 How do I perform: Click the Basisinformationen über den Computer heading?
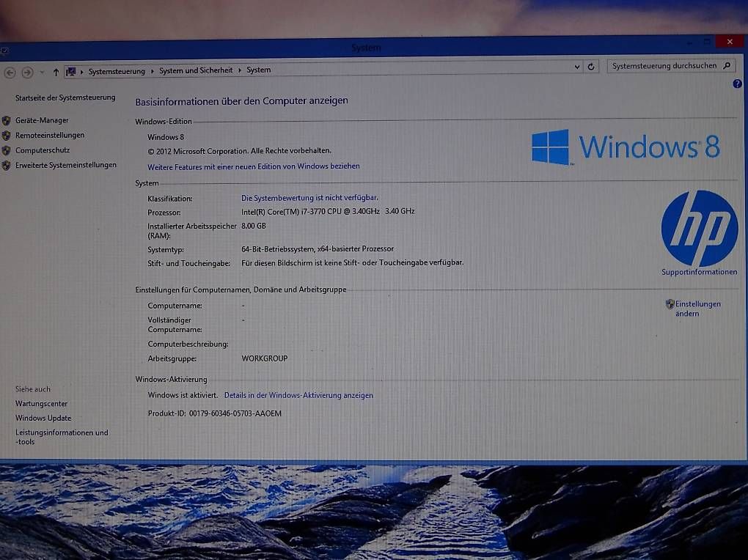[242, 100]
